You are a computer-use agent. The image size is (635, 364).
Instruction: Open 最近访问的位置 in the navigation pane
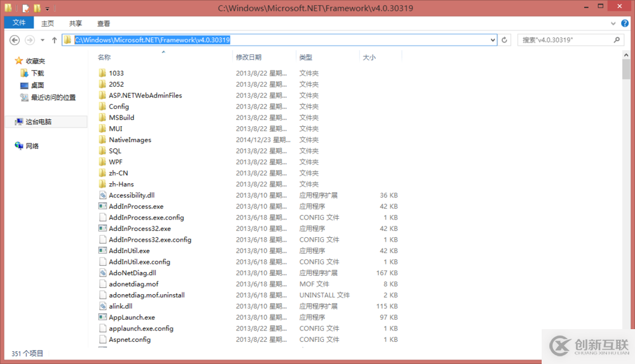tap(53, 98)
